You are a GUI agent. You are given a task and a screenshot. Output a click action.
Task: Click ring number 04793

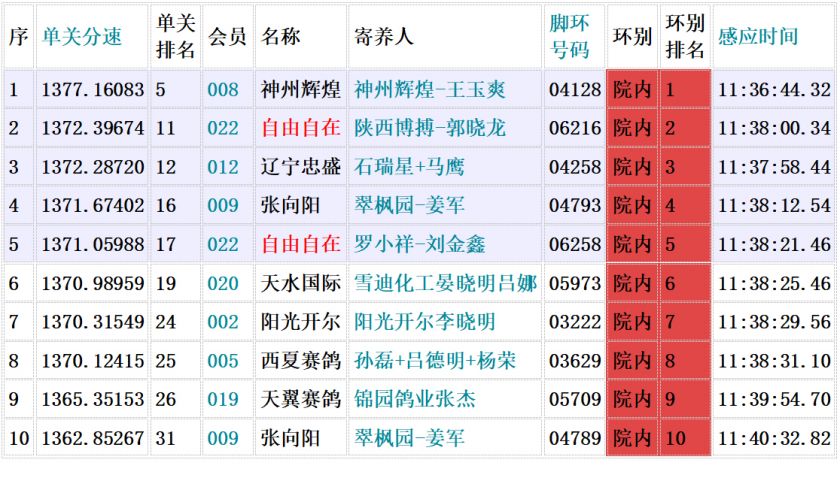tap(575, 205)
